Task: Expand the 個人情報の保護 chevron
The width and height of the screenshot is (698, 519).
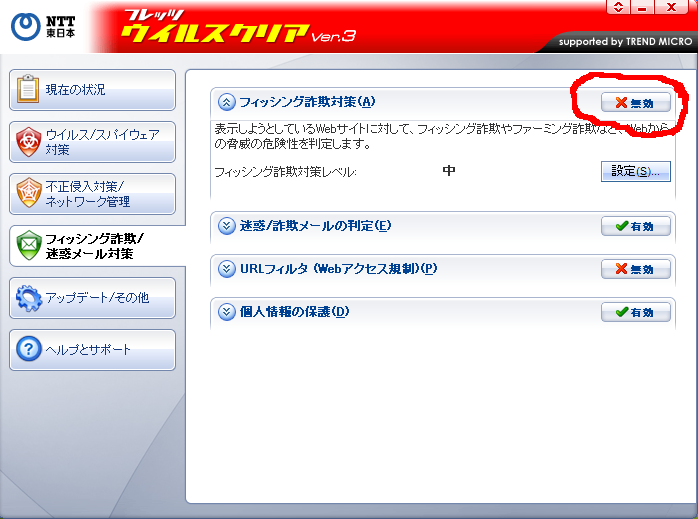Action: click(x=227, y=312)
